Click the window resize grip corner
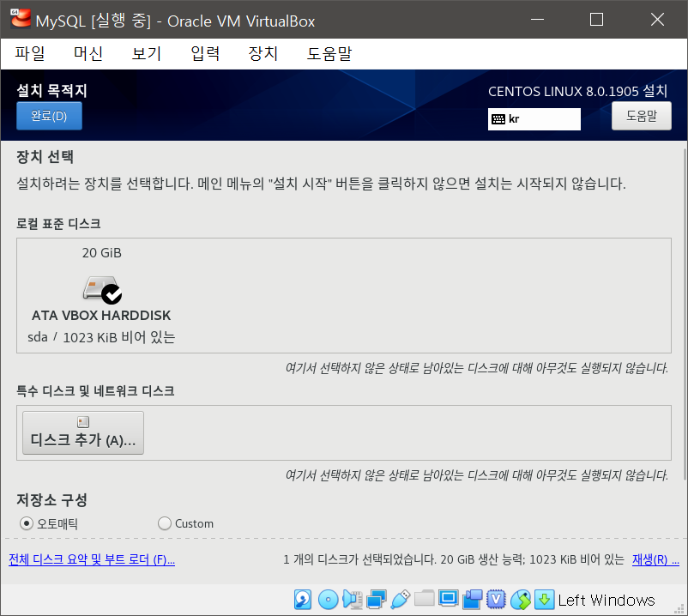The height and width of the screenshot is (616, 688). point(679,608)
